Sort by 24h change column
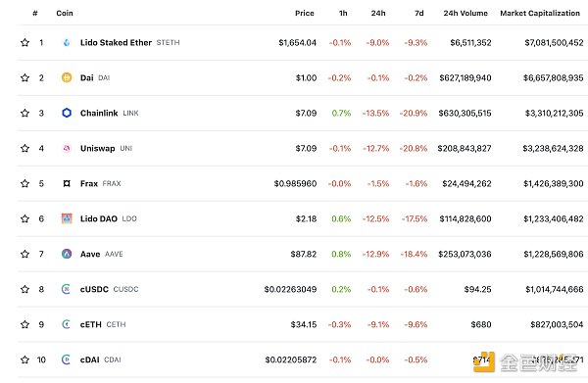 pyautogui.click(x=378, y=13)
